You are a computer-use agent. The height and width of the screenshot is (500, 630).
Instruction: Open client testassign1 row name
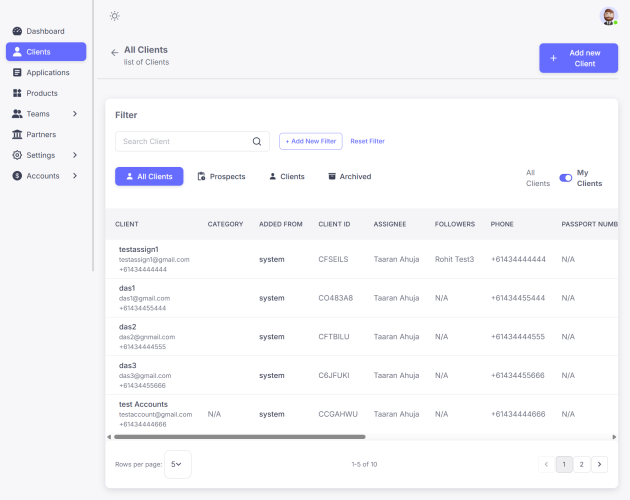[x=139, y=249]
